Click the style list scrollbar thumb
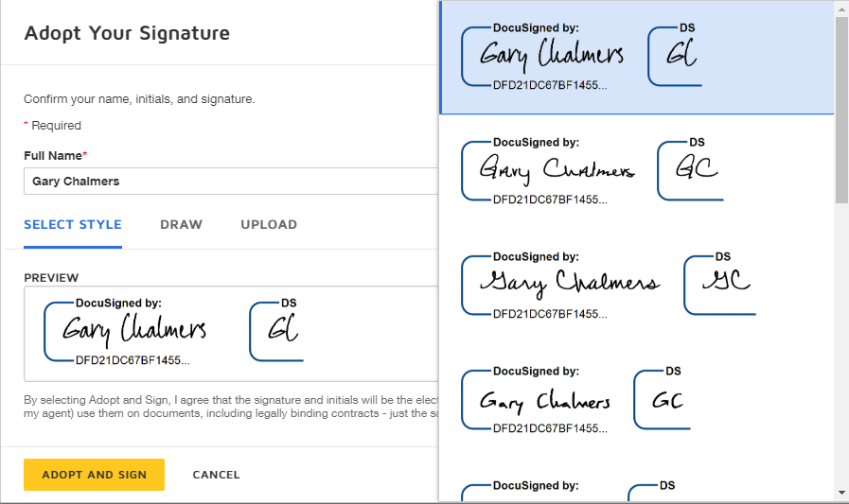This screenshot has height=504, width=849. [x=841, y=111]
